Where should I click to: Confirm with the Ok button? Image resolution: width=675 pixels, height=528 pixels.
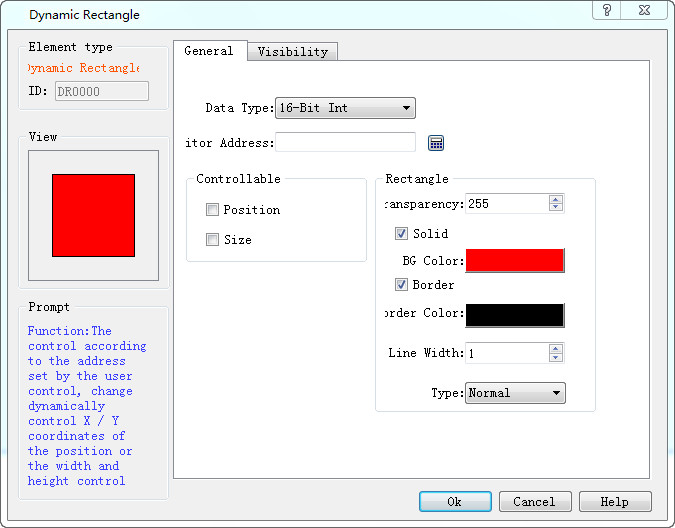pyautogui.click(x=455, y=502)
